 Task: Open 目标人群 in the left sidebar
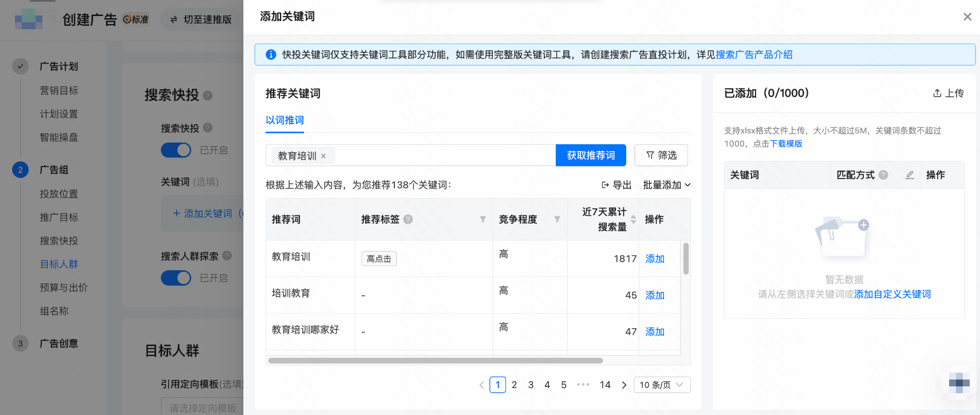[59, 264]
